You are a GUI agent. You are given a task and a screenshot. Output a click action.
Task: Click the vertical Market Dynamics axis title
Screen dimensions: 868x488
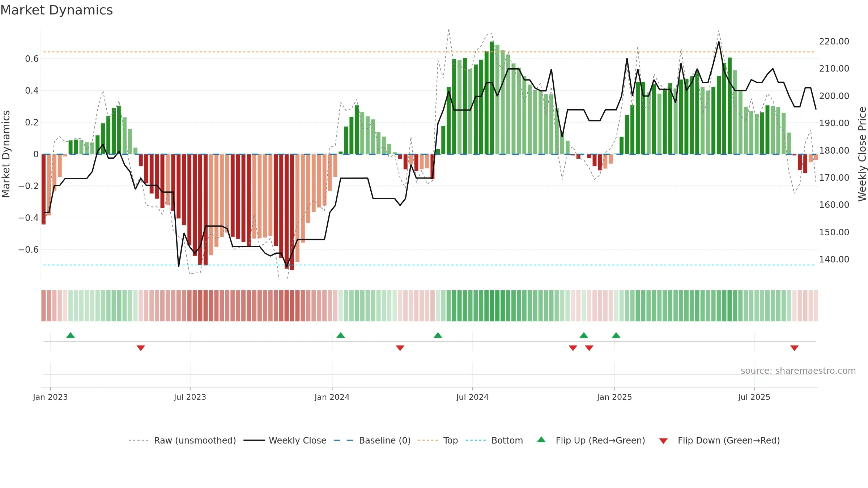6,154
